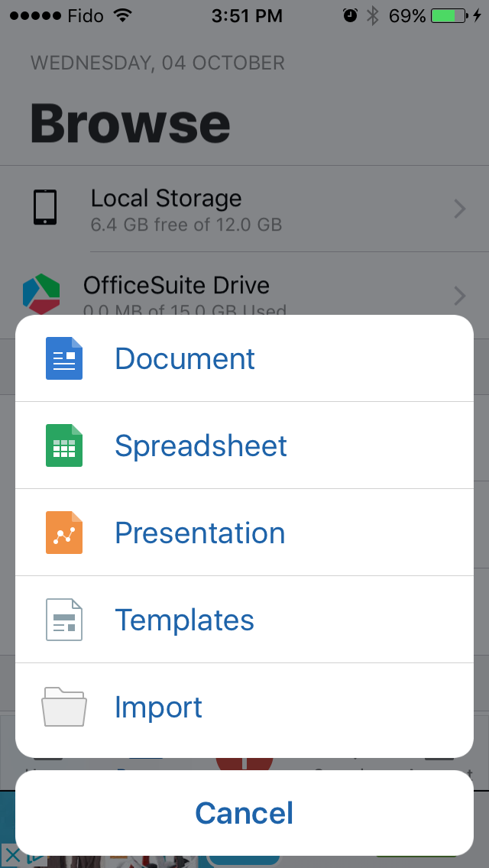The height and width of the screenshot is (868, 489).
Task: Tap the orange Presentation icon
Action: click(x=63, y=533)
